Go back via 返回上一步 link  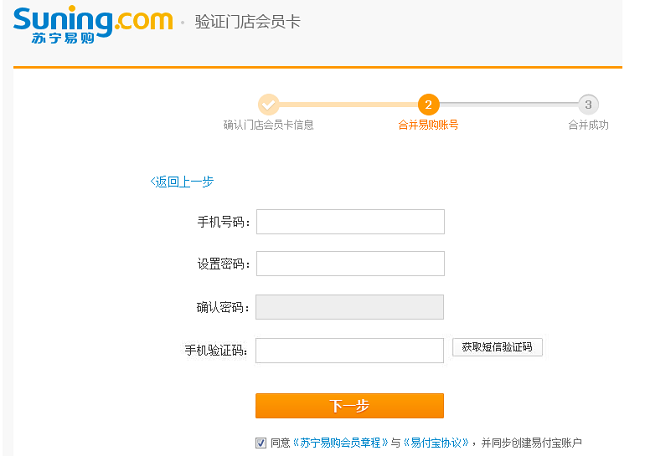click(182, 182)
